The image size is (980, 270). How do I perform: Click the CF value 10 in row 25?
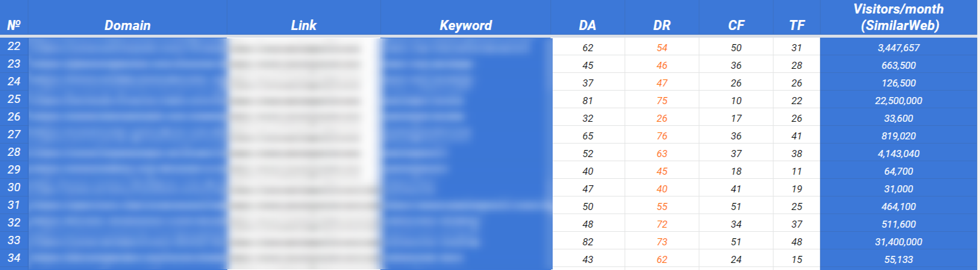click(736, 101)
